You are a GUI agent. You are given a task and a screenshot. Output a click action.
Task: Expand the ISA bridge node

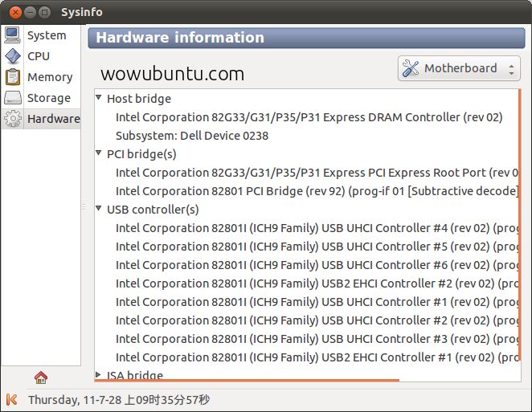pos(99,375)
